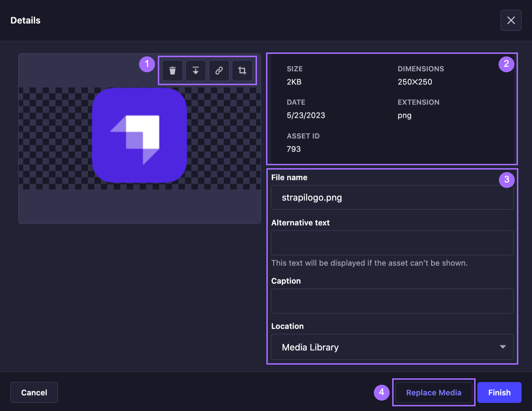532x411 pixels.
Task: Close the Details modal with the X
Action: (x=511, y=20)
